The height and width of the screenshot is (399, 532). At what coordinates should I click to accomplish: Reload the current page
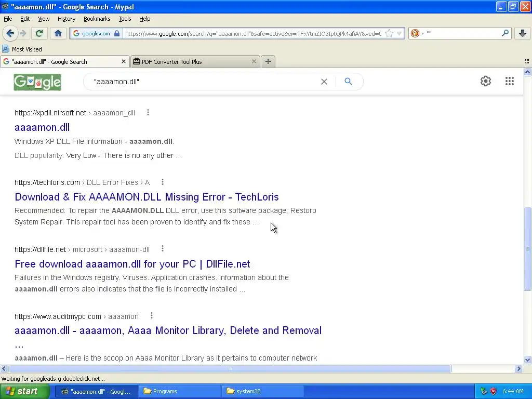tap(39, 33)
